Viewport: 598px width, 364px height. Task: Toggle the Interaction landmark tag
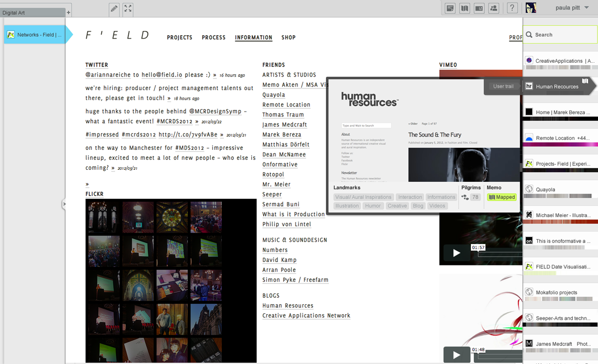pos(410,197)
